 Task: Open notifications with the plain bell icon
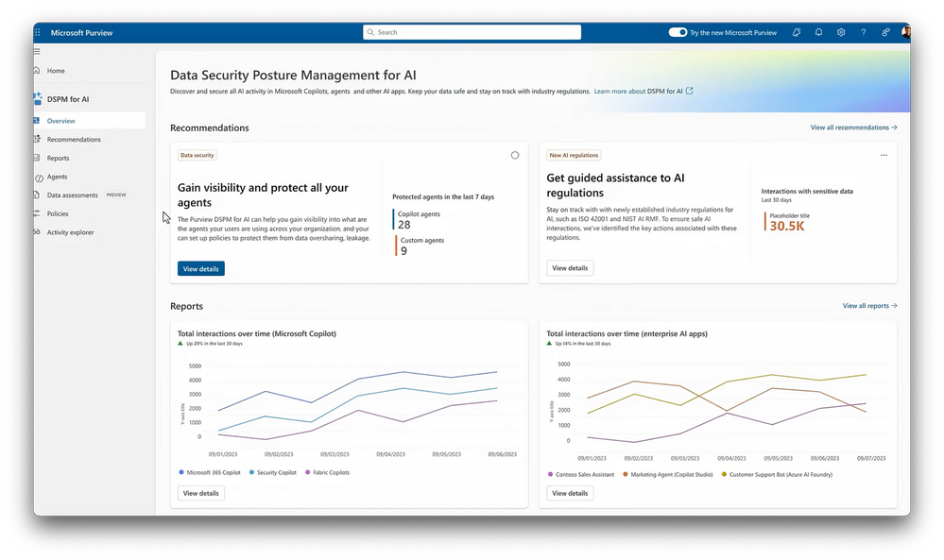coord(818,32)
